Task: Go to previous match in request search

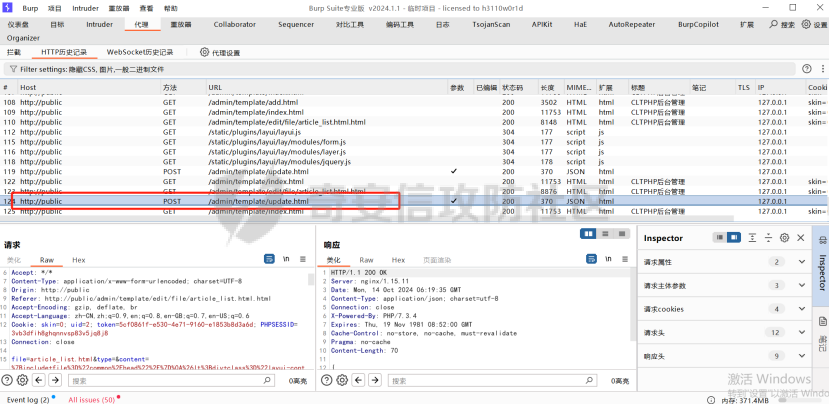Action: (x=39, y=380)
